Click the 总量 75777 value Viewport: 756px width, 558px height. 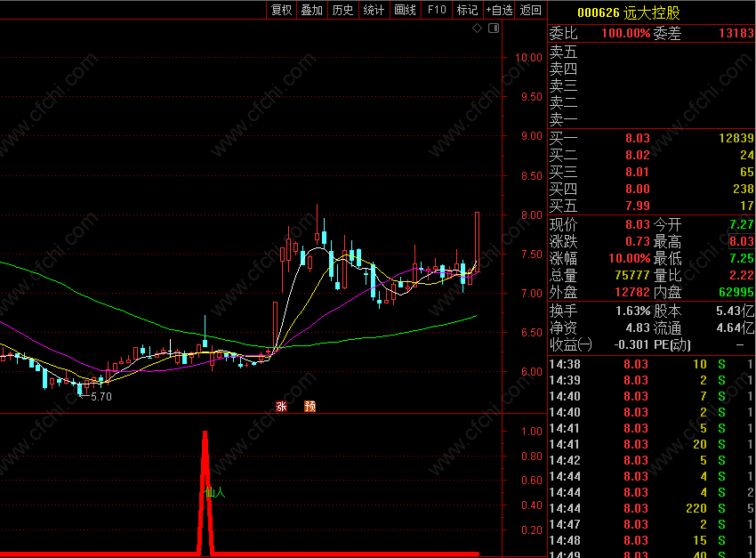(632, 275)
